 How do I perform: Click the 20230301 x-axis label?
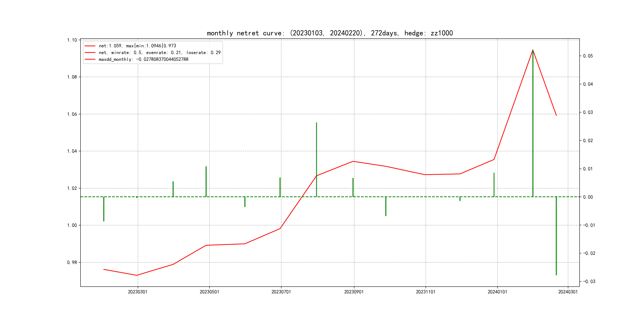point(138,292)
